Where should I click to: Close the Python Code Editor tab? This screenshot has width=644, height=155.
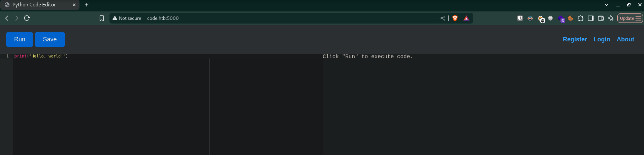tap(74, 5)
